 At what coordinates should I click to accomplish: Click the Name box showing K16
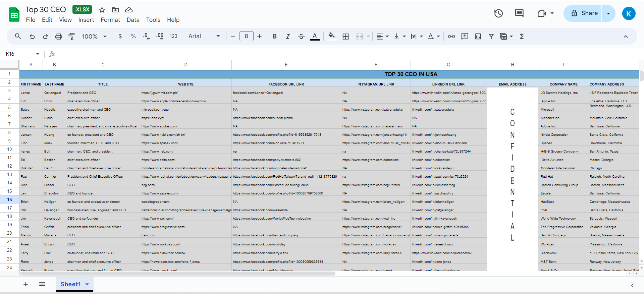click(x=20, y=54)
